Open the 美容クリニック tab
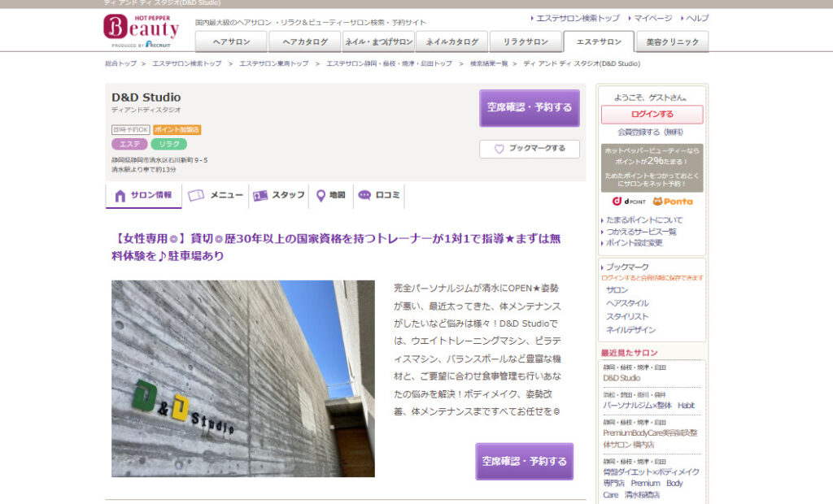The width and height of the screenshot is (833, 504). point(672,42)
